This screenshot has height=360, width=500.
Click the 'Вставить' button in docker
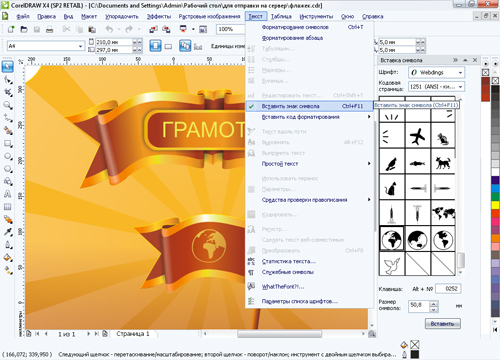(443, 323)
